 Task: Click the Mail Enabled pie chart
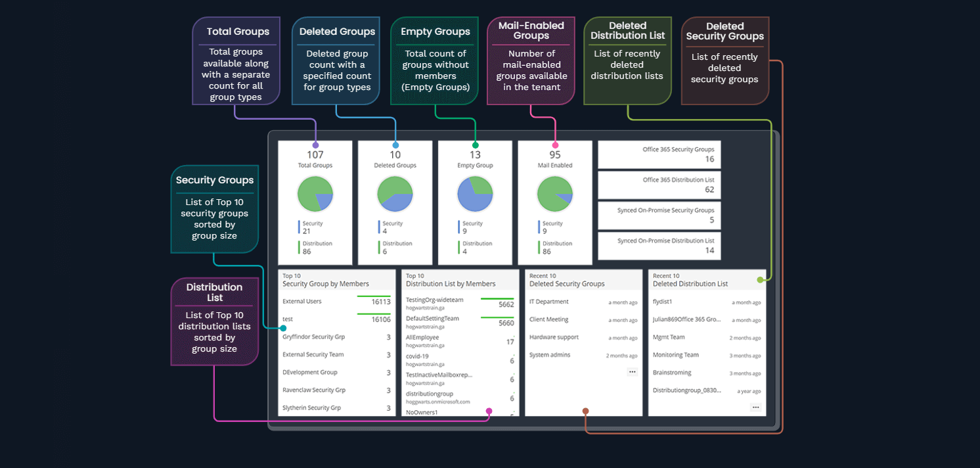click(555, 193)
